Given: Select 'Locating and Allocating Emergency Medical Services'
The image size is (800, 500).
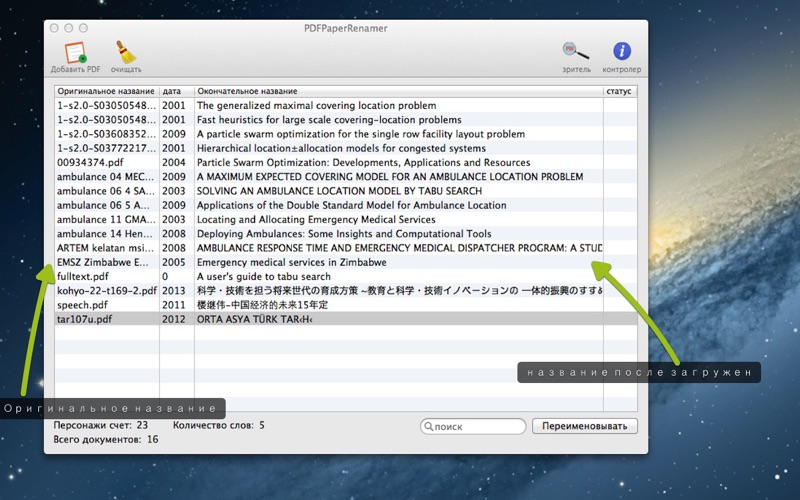Looking at the screenshot, I should [316, 220].
